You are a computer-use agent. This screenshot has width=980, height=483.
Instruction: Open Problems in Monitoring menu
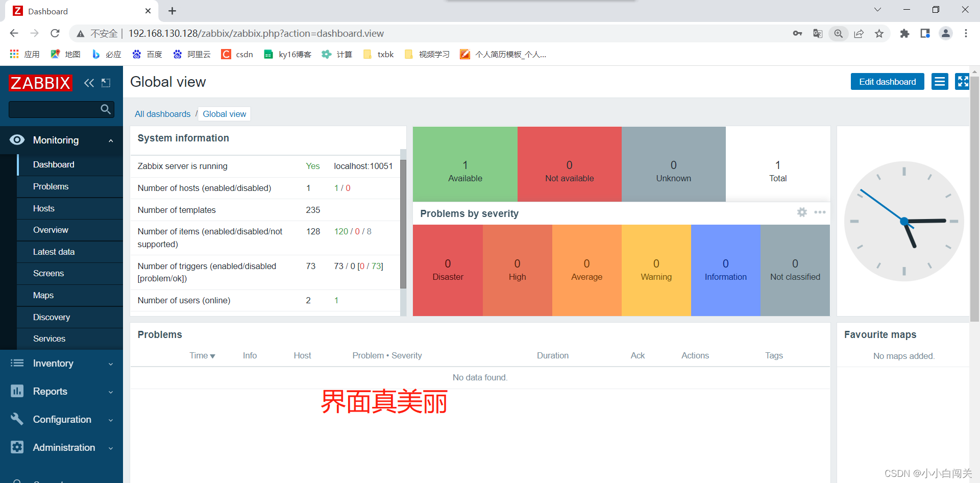[70, 186]
